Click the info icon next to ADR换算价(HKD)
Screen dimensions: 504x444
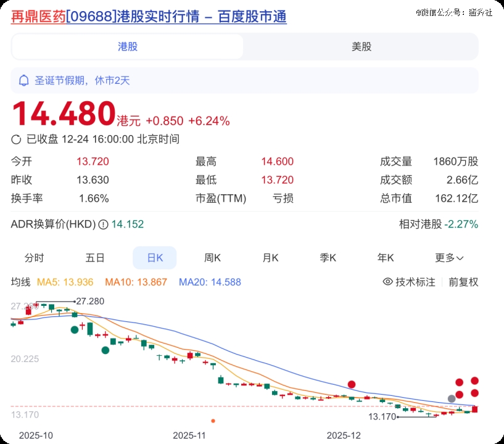(104, 224)
